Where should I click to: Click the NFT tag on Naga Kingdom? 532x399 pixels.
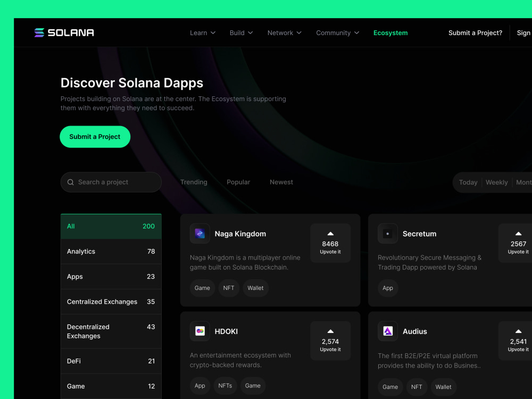point(229,288)
